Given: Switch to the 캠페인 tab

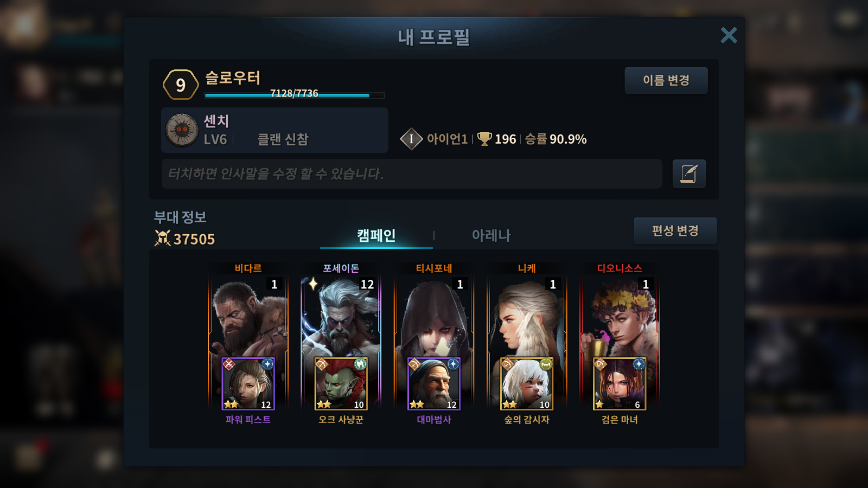Looking at the screenshot, I should point(376,235).
